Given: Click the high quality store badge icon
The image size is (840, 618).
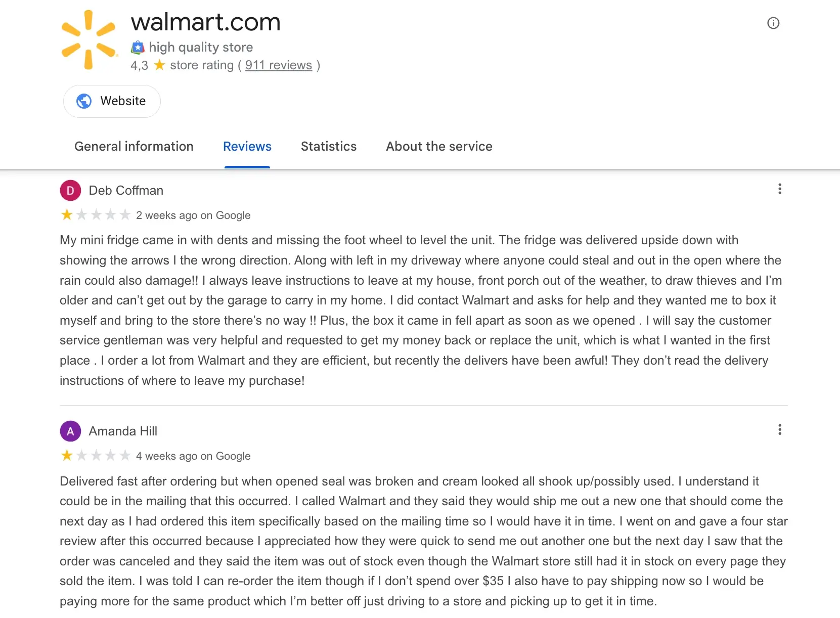Looking at the screenshot, I should click(x=138, y=48).
